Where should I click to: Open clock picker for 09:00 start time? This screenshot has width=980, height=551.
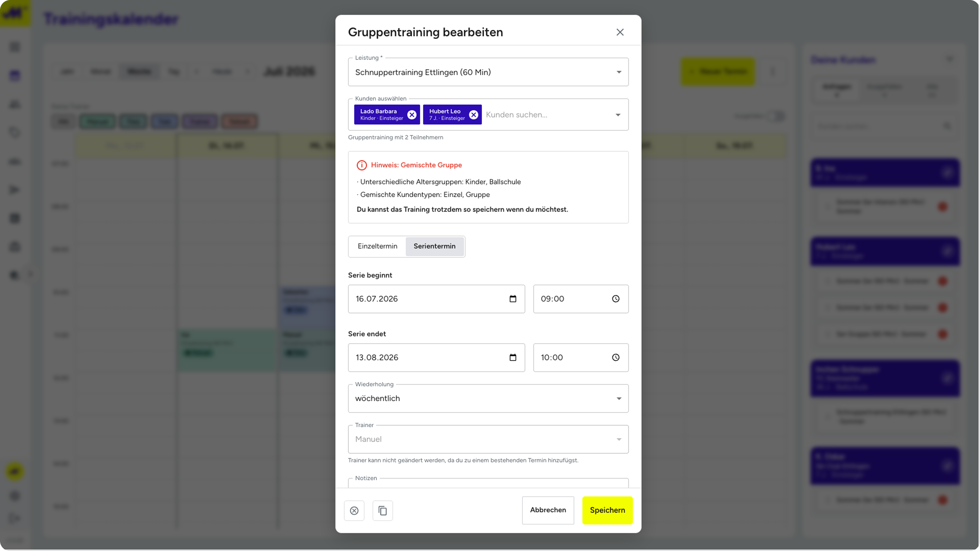pyautogui.click(x=616, y=299)
